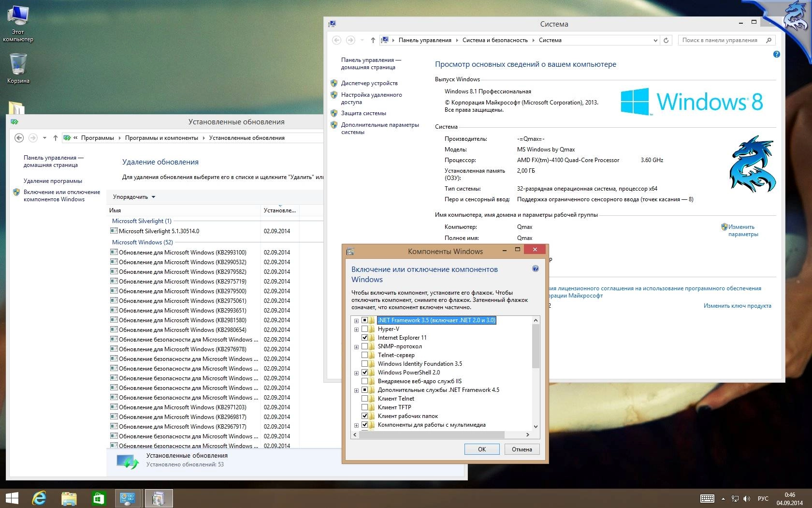
Task: Enable the Клиент Telnet checkbox
Action: (x=365, y=399)
